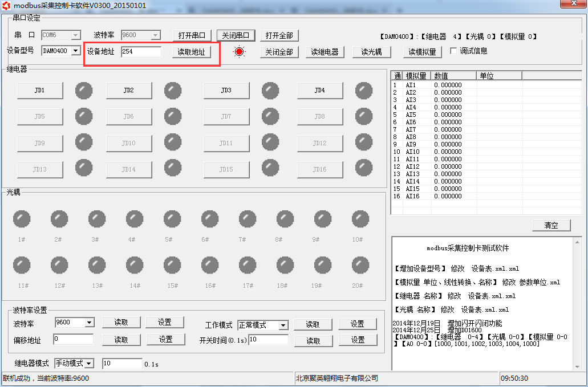588x387 pixels.
Task: Click the 关闭全部 button
Action: 279,52
